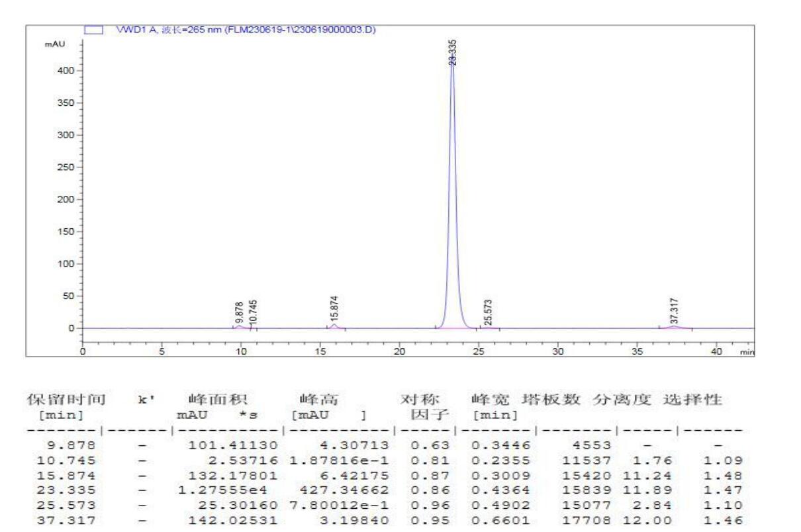Click the 25.573 peak label on chromatogram
Image resolution: width=801 pixels, height=532 pixels.
click(x=488, y=312)
